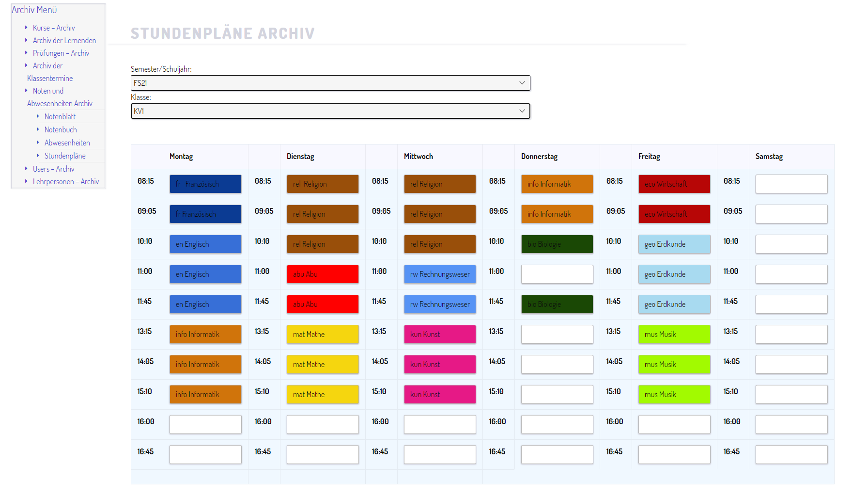Select Friday 08:15 Wirtschaft lesson block
The height and width of the screenshot is (496, 868).
tap(674, 184)
